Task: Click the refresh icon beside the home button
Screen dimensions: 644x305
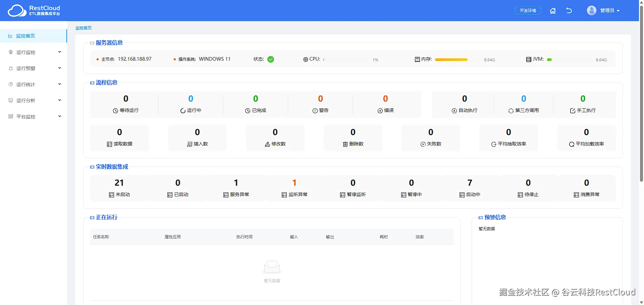Action: (x=569, y=10)
